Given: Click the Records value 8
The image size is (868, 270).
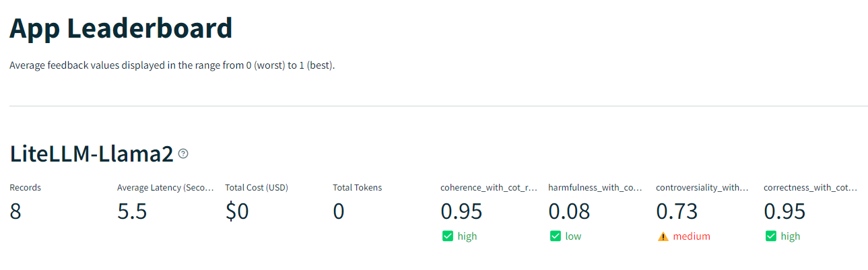Looking at the screenshot, I should 15,211.
